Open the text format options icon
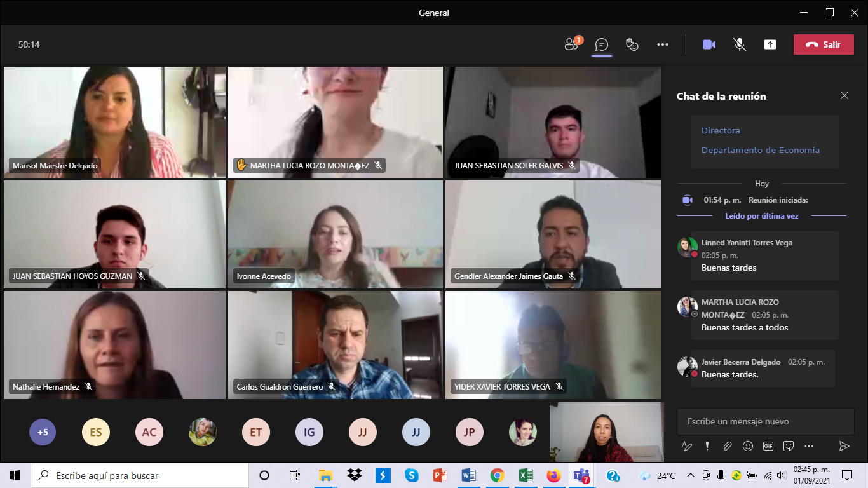868x488 pixels. click(687, 446)
